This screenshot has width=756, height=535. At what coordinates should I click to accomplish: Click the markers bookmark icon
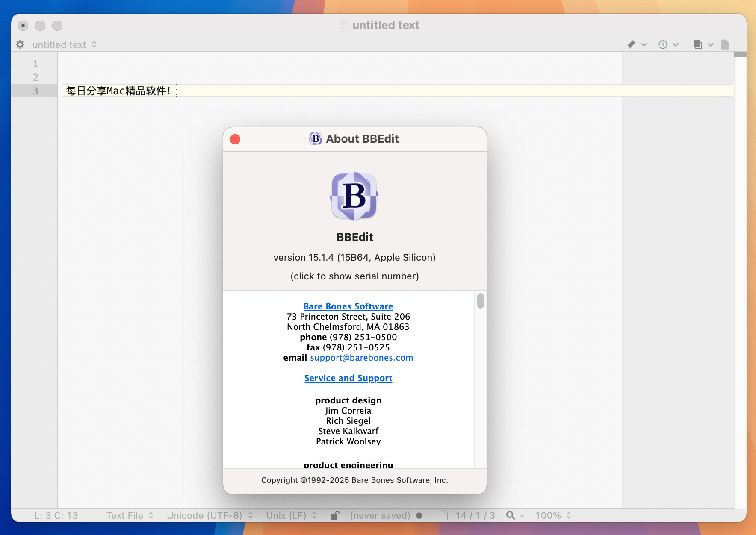[x=631, y=44]
